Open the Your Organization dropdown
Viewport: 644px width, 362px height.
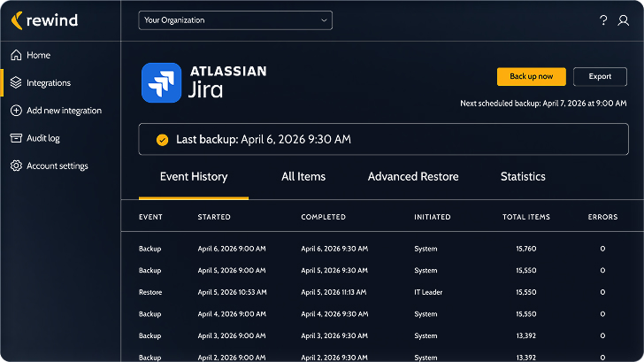(235, 20)
